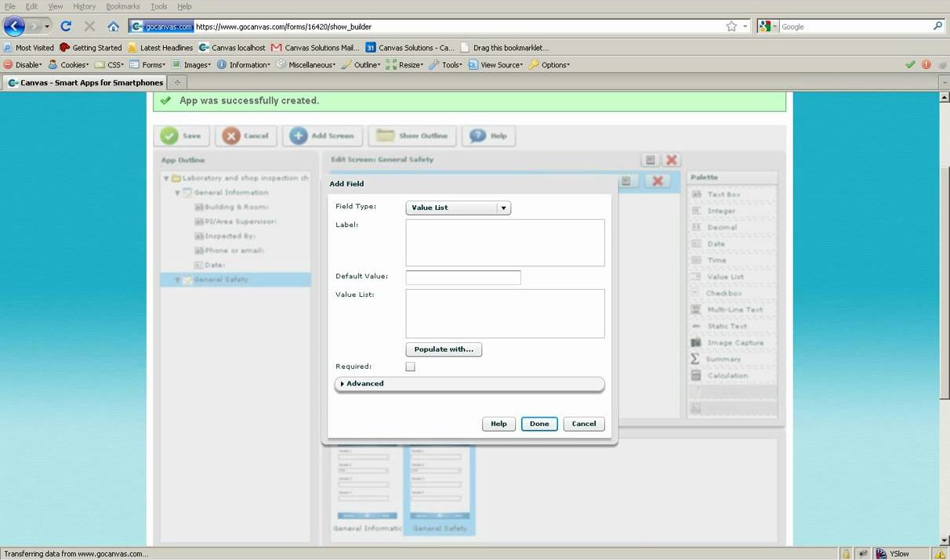Click the green Save checkmark icon
Image resolution: width=950 pixels, height=560 pixels.
pyautogui.click(x=169, y=135)
